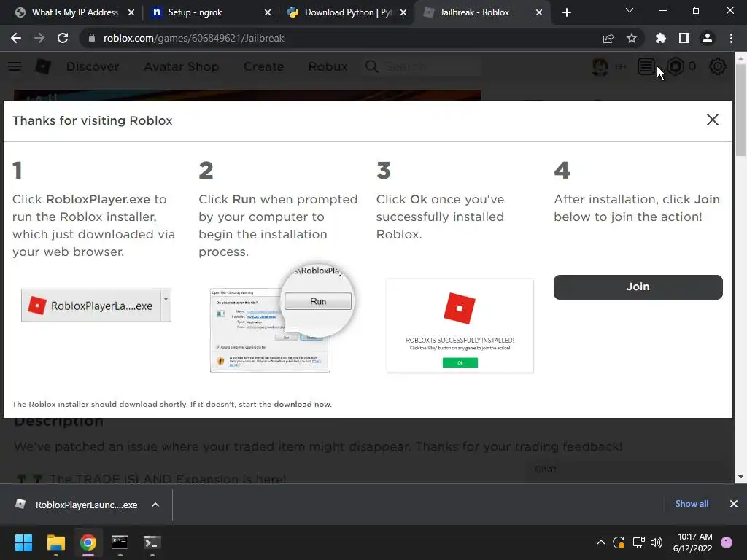
Task: Open the Chrome extensions puzzle icon
Action: 660,38
